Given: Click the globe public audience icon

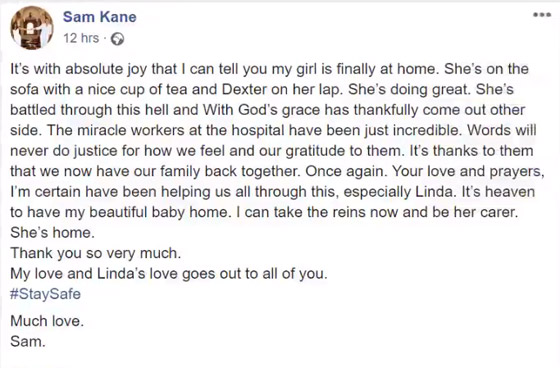Looking at the screenshot, I should [x=117, y=39].
